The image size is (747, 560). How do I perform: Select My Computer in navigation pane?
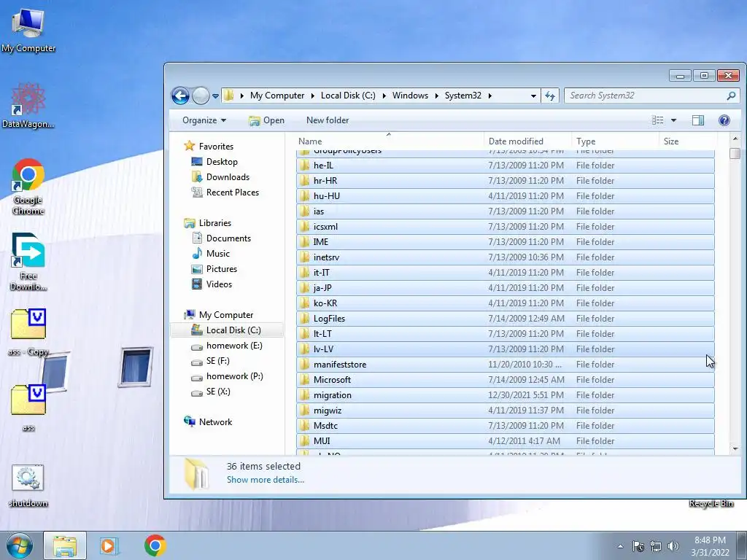tap(226, 315)
